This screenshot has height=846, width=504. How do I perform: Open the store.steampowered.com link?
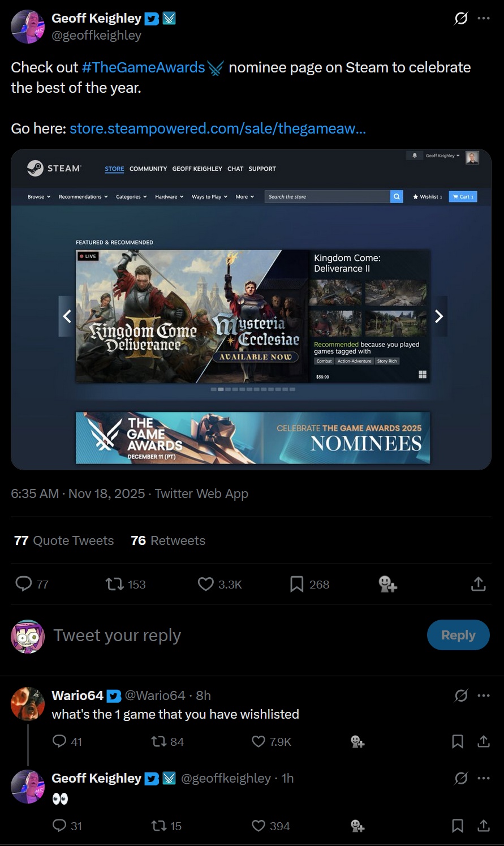point(218,128)
